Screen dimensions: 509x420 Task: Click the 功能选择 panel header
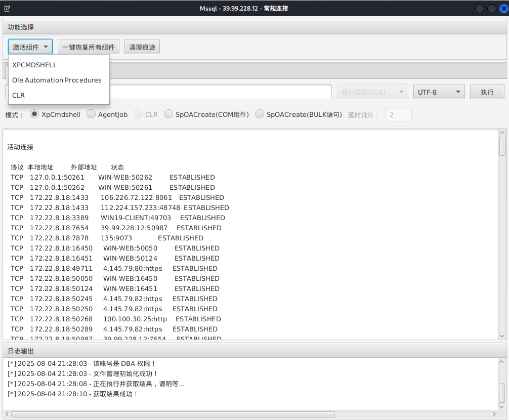[254, 27]
